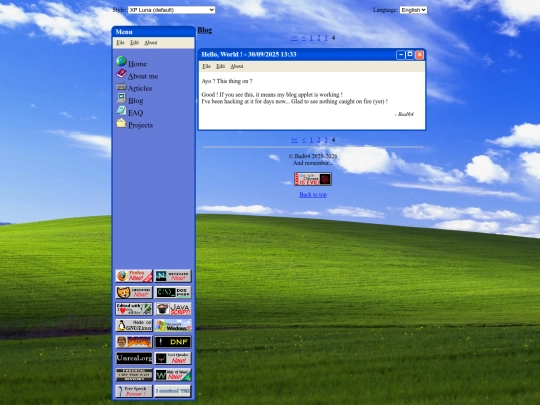540x405 pixels.
Task: Click the DNF badge
Action: click(173, 342)
